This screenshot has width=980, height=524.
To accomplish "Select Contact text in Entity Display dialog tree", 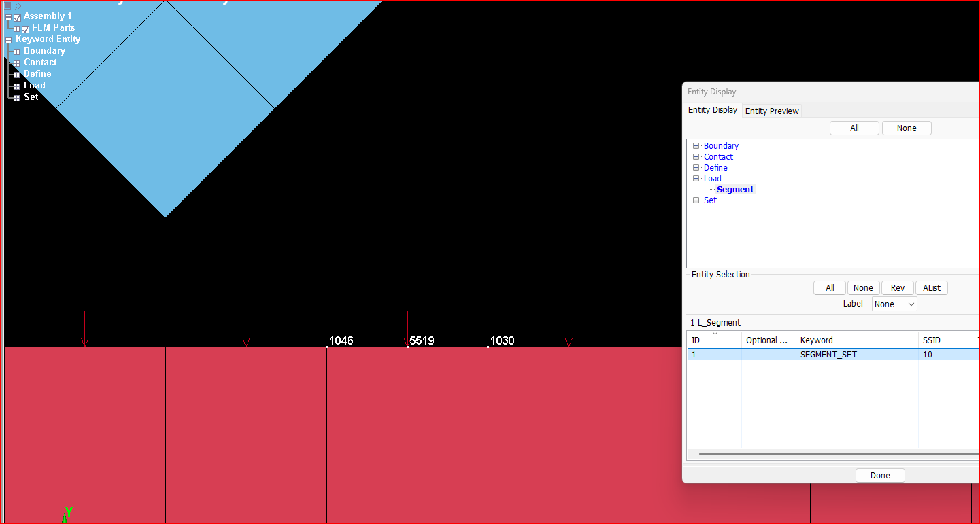I will (x=718, y=157).
